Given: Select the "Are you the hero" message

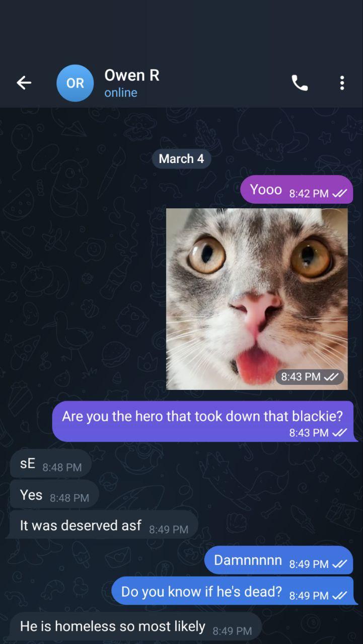Looking at the screenshot, I should (x=204, y=422).
